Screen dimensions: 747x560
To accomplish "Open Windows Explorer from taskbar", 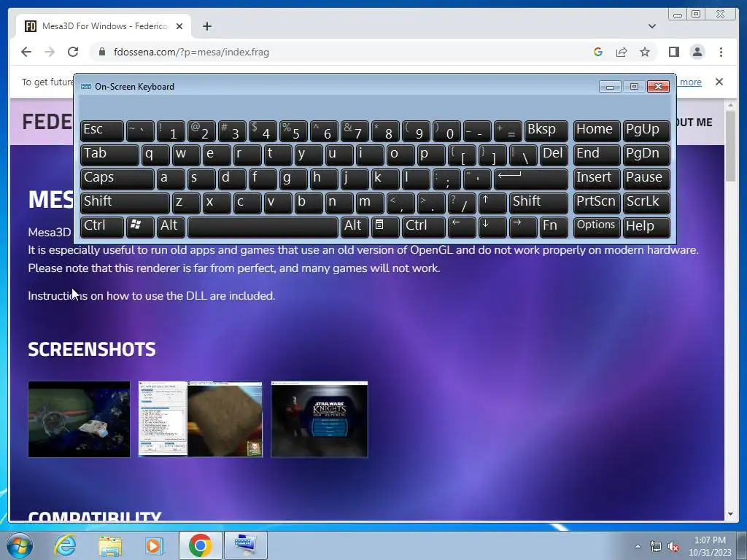I will (x=110, y=545).
